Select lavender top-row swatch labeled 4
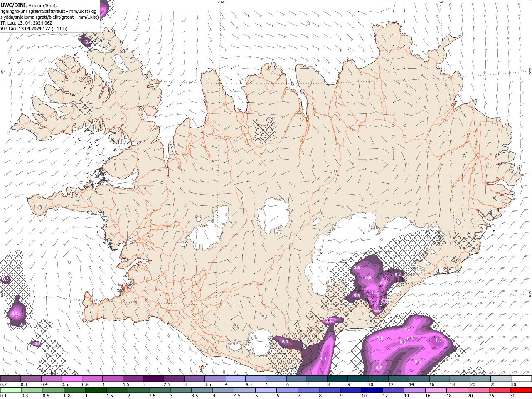 coord(234,379)
